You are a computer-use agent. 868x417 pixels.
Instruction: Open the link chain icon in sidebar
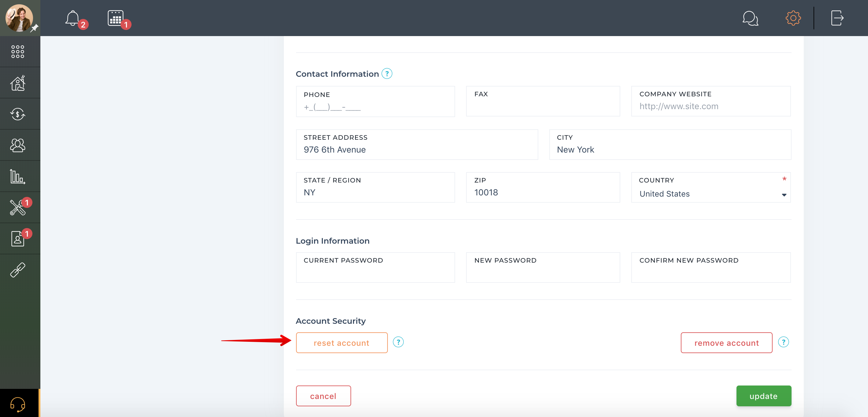(17, 270)
